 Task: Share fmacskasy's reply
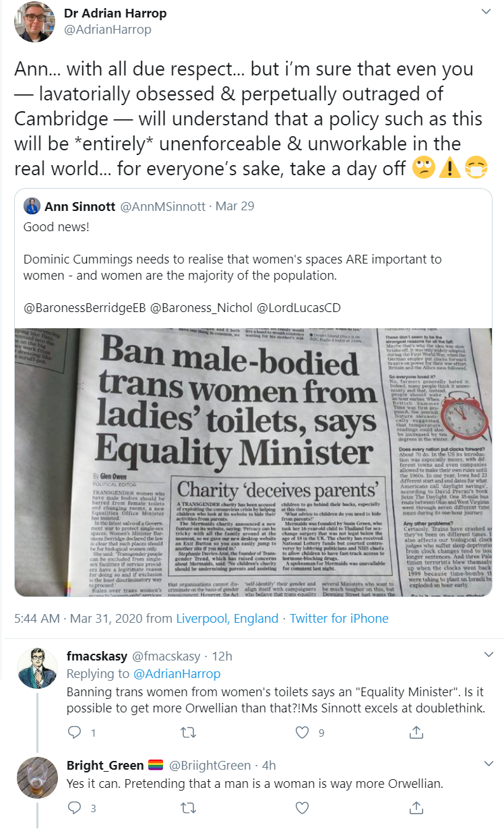point(417,732)
